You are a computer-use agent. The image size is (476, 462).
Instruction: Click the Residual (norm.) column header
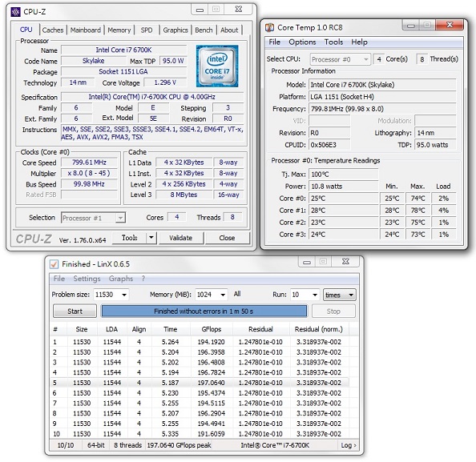[x=318, y=329]
